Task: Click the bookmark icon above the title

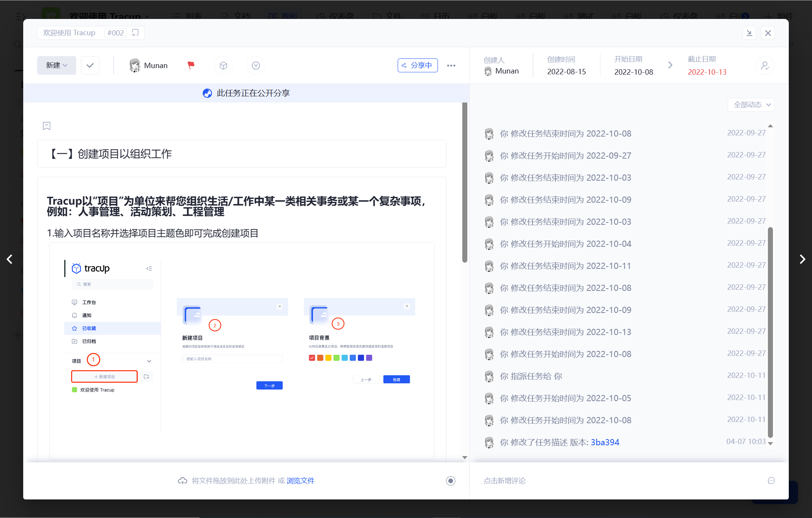Action: pos(46,126)
